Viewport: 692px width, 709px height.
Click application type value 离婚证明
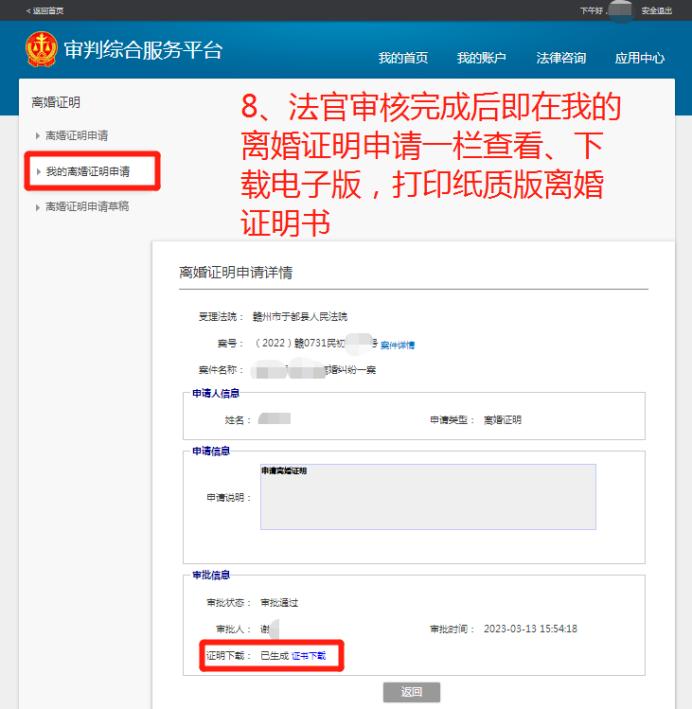(x=502, y=420)
